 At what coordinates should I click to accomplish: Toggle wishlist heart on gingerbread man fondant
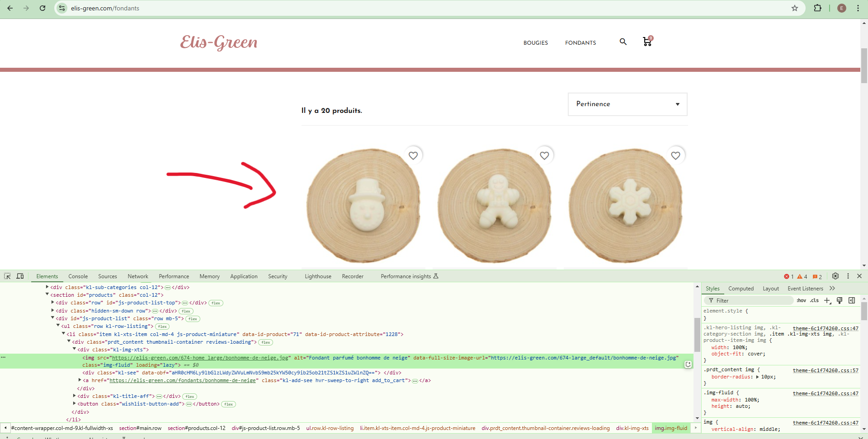tap(544, 155)
